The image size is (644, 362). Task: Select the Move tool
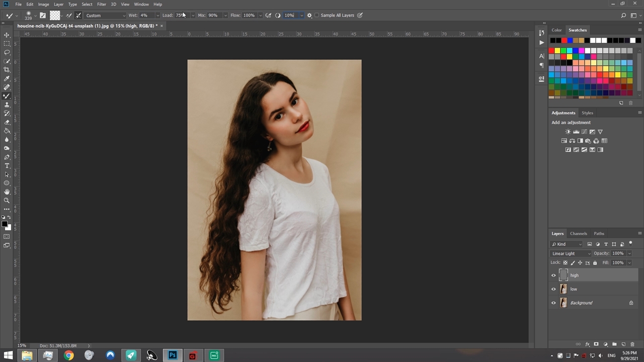coord(7,35)
